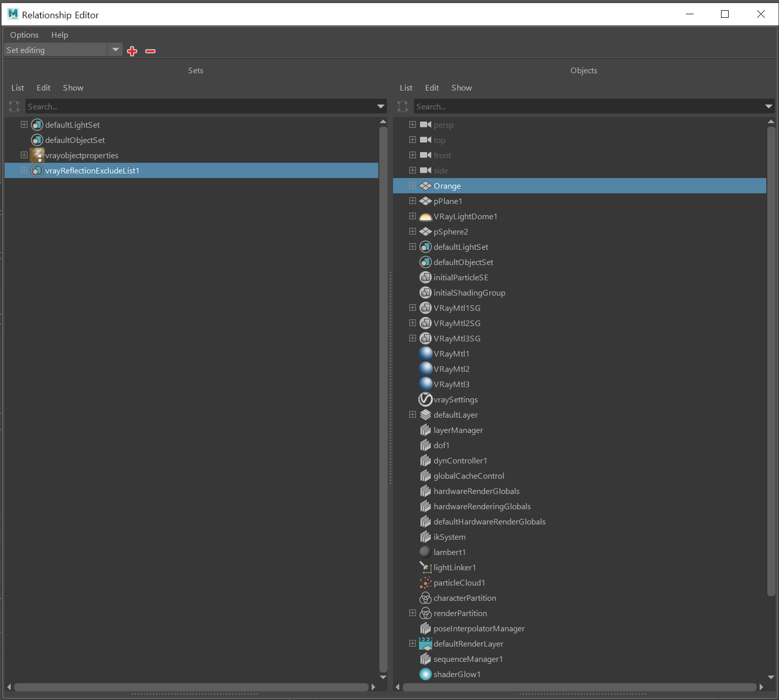Open the Sets search history dropdown arrow

381,106
